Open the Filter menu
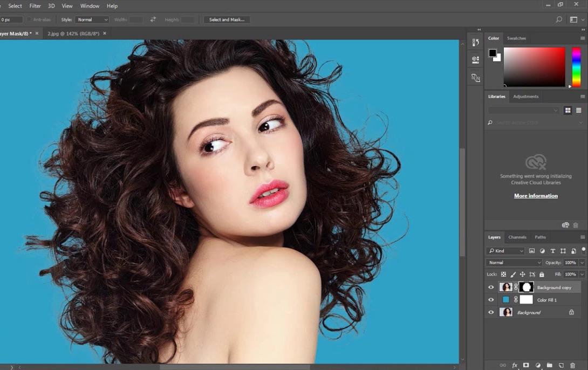 35,6
